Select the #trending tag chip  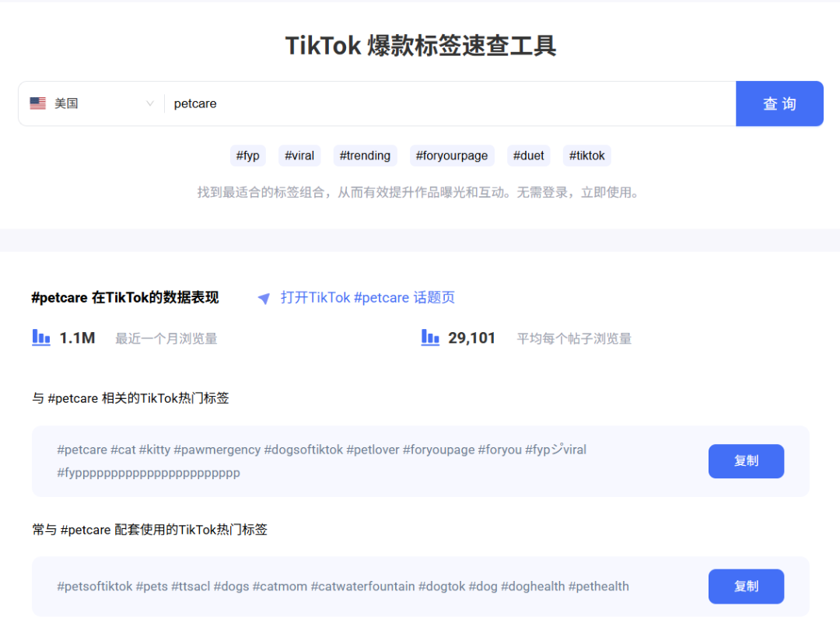coord(365,156)
